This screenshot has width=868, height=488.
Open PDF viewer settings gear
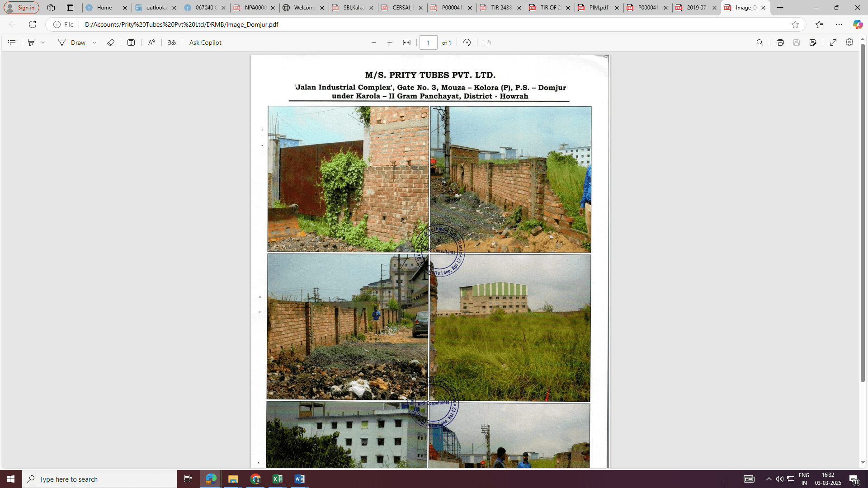click(849, 42)
